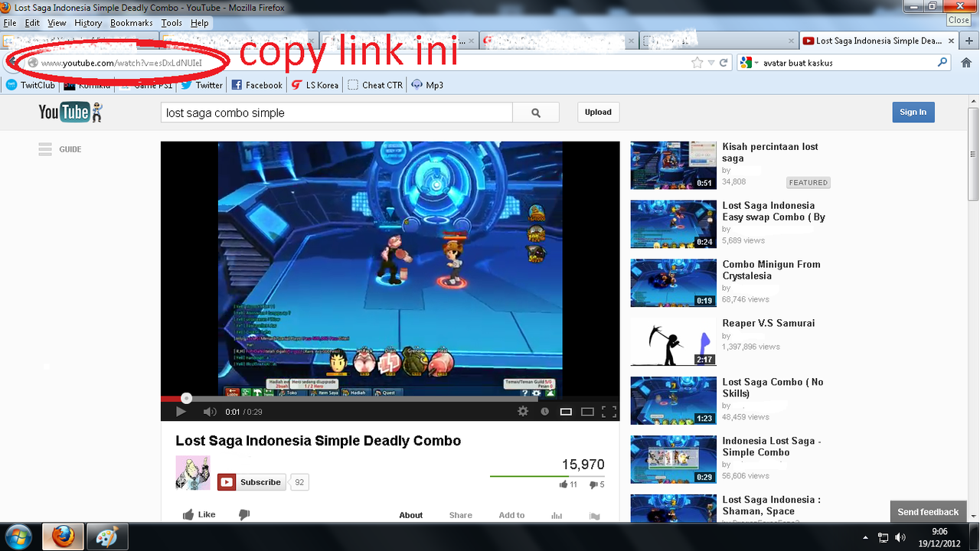Image resolution: width=980 pixels, height=551 pixels.
Task: Click the dislikes count 5 thumbs-down
Action: (597, 484)
